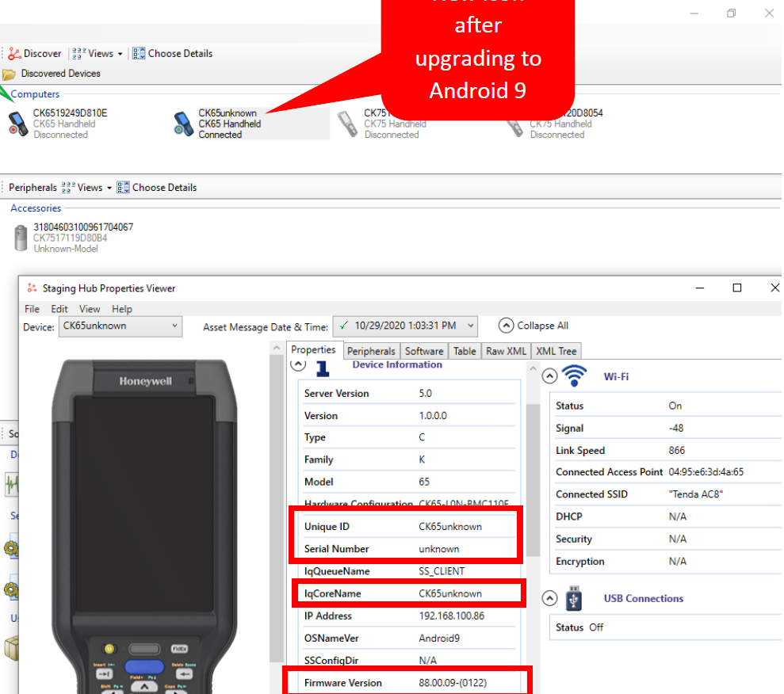Image resolution: width=784 pixels, height=694 pixels.
Task: Open the Asset Message Date & Time dropdown
Action: coord(472,326)
